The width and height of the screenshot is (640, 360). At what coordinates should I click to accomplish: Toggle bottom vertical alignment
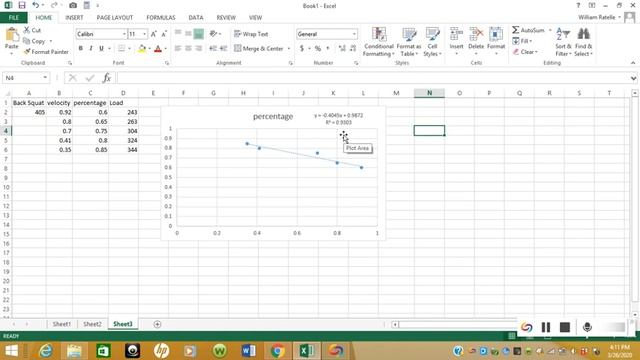point(199,34)
